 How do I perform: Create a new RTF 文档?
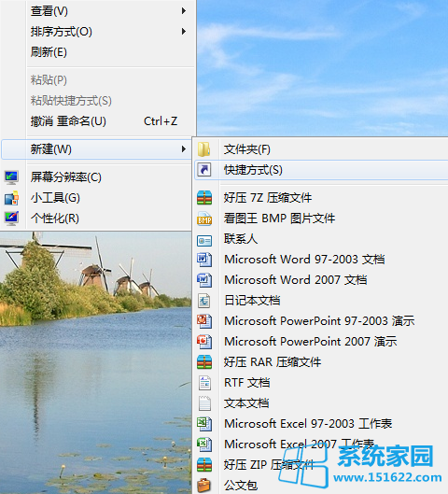click(x=321, y=383)
